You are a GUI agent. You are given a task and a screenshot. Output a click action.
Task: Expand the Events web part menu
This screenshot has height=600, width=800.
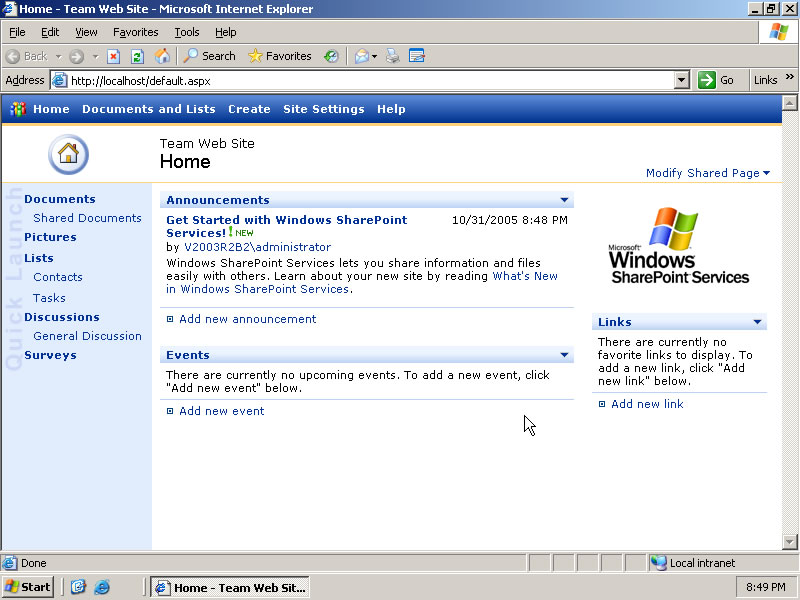564,355
